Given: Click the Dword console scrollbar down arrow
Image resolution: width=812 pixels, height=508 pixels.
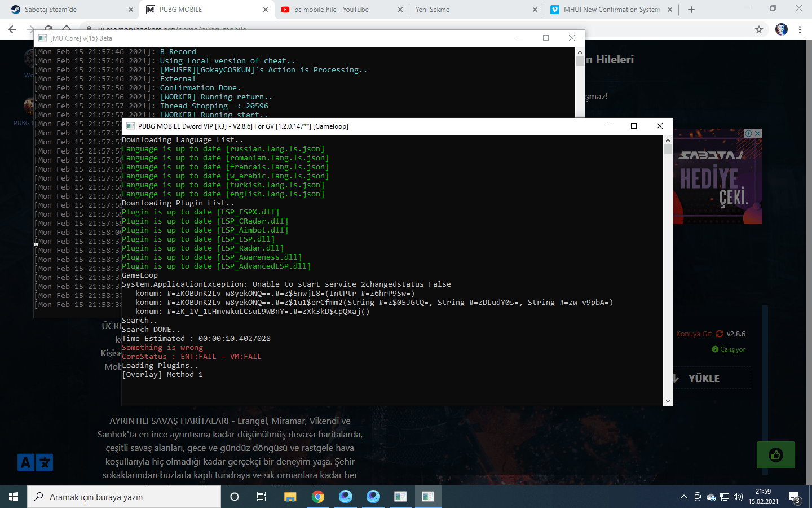Looking at the screenshot, I should (668, 401).
